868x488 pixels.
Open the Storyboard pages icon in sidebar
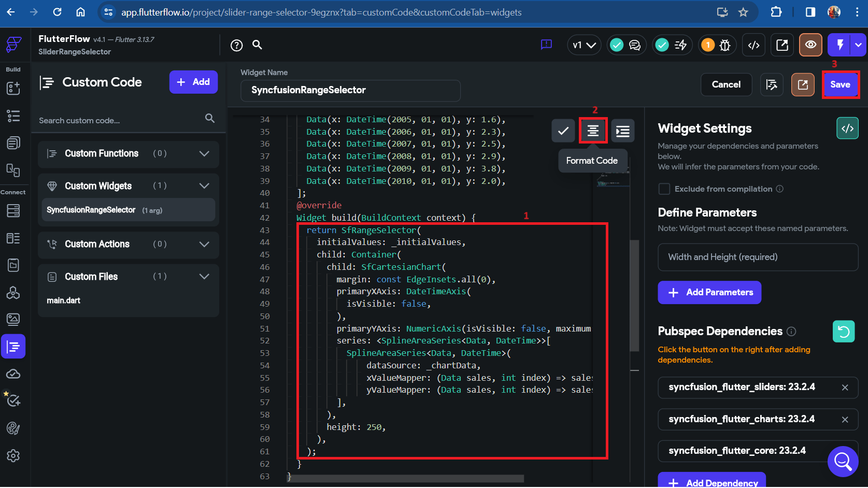pos(13,143)
